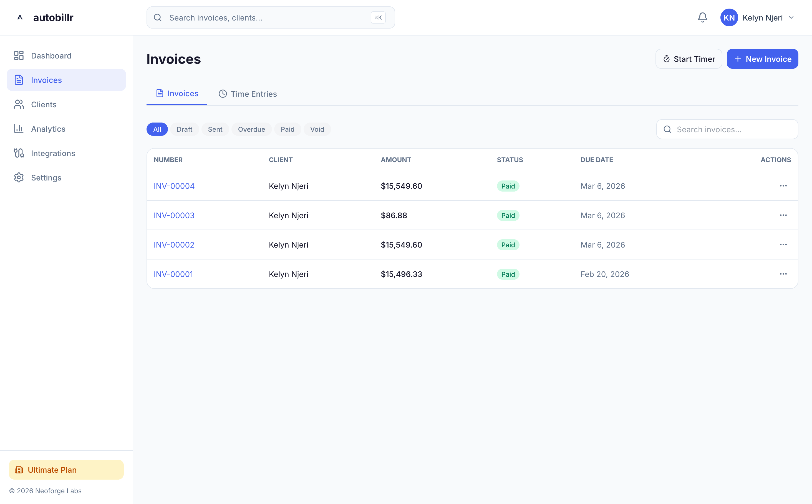The width and height of the screenshot is (812, 504).
Task: Switch to the Time Entries tab
Action: pos(248,94)
